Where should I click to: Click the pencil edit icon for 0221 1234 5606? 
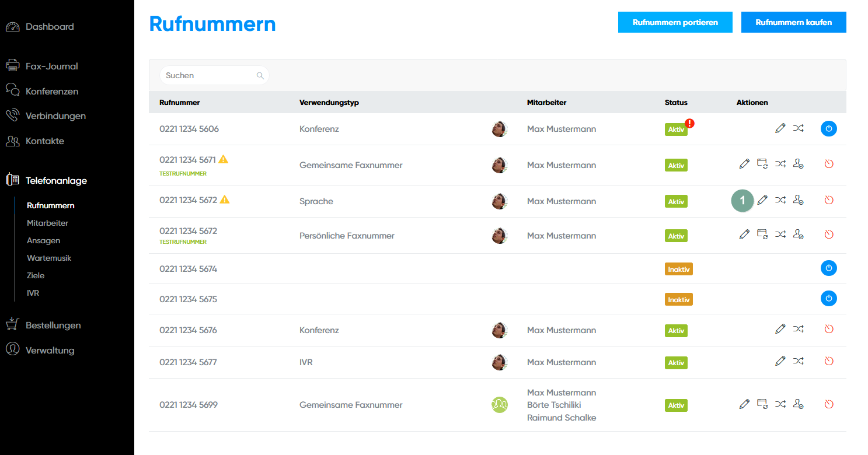point(780,129)
